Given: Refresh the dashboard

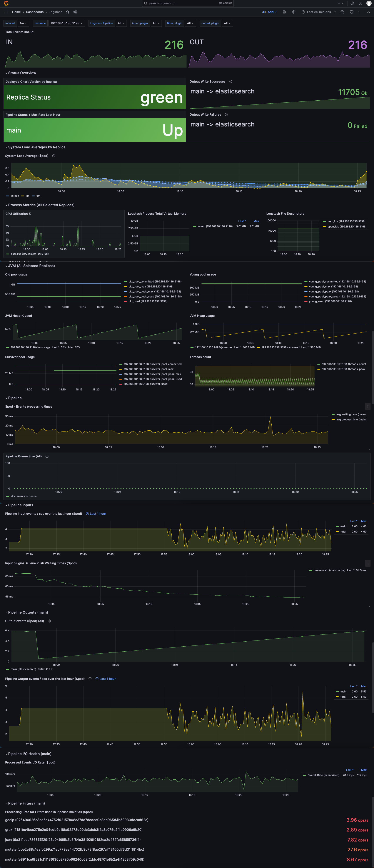Looking at the screenshot, I should tap(352, 12).
